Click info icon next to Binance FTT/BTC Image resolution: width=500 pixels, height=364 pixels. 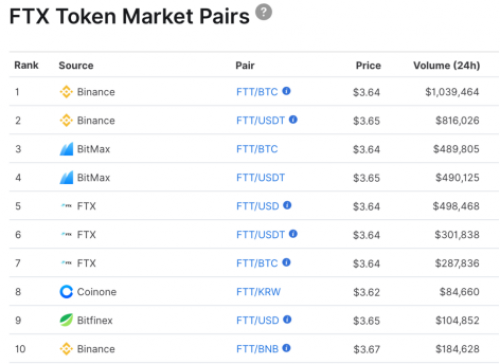point(286,91)
